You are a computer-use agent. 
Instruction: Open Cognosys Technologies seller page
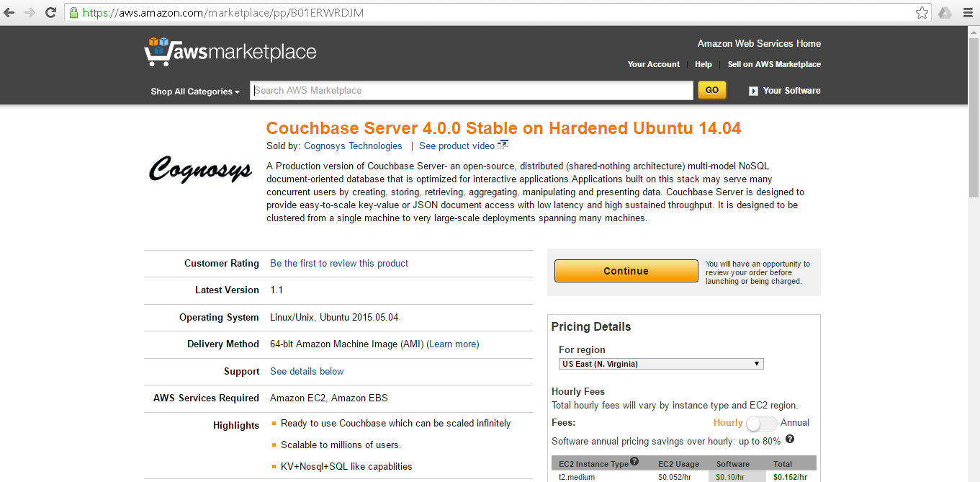tap(352, 146)
